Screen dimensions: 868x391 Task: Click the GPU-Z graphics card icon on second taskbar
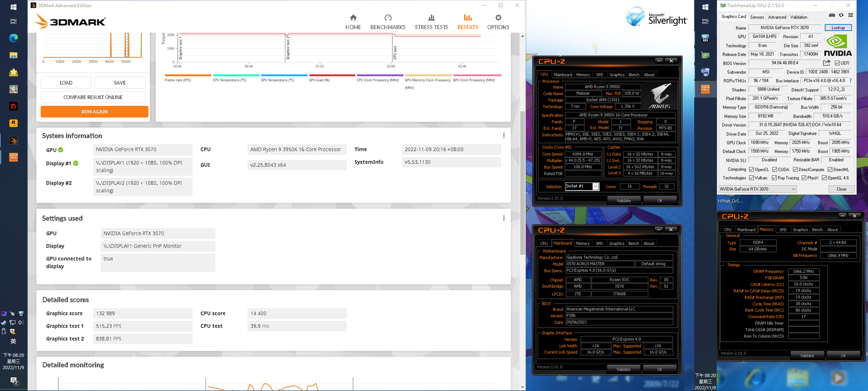coord(705,55)
